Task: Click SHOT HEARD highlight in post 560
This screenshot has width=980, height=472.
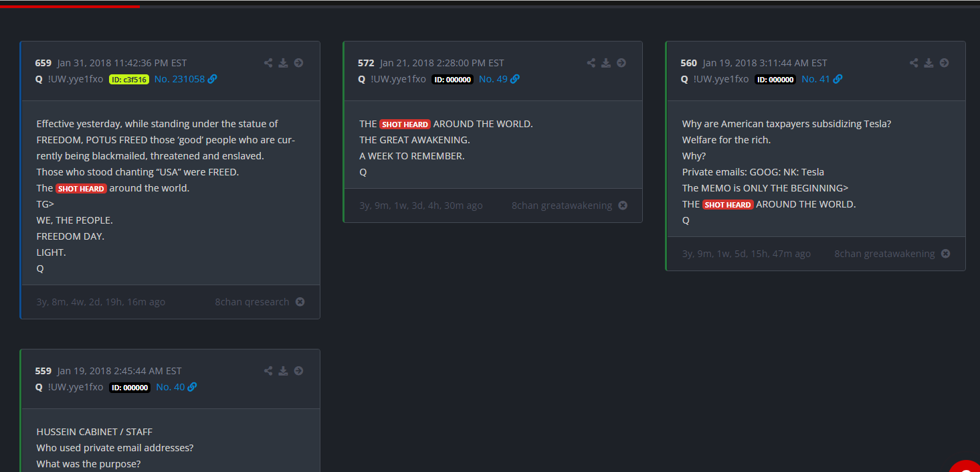Action: pyautogui.click(x=728, y=205)
